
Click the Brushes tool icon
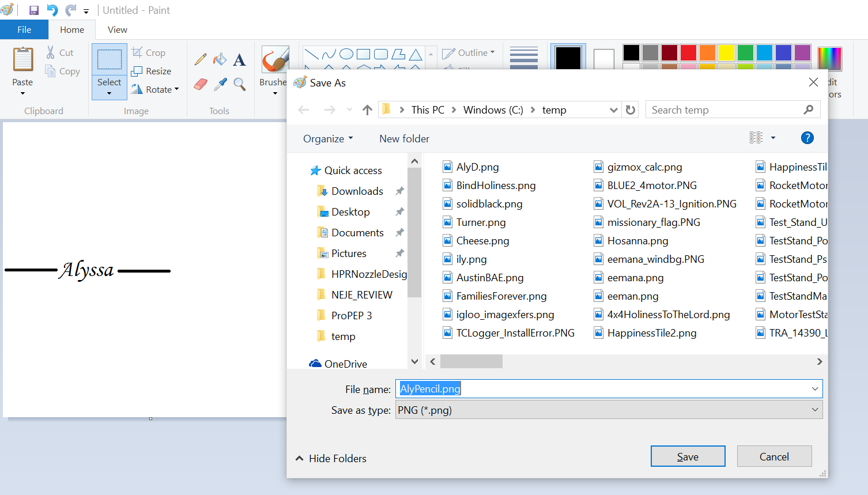point(275,60)
